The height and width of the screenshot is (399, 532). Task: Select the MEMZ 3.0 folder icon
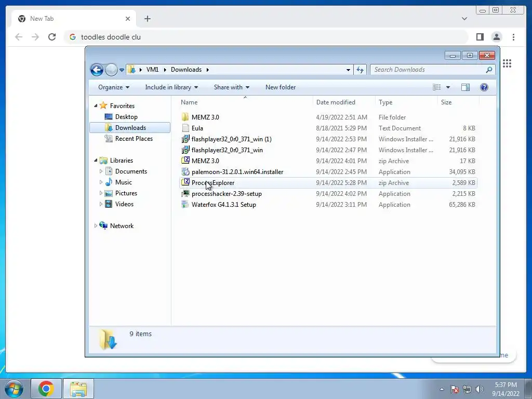185,117
